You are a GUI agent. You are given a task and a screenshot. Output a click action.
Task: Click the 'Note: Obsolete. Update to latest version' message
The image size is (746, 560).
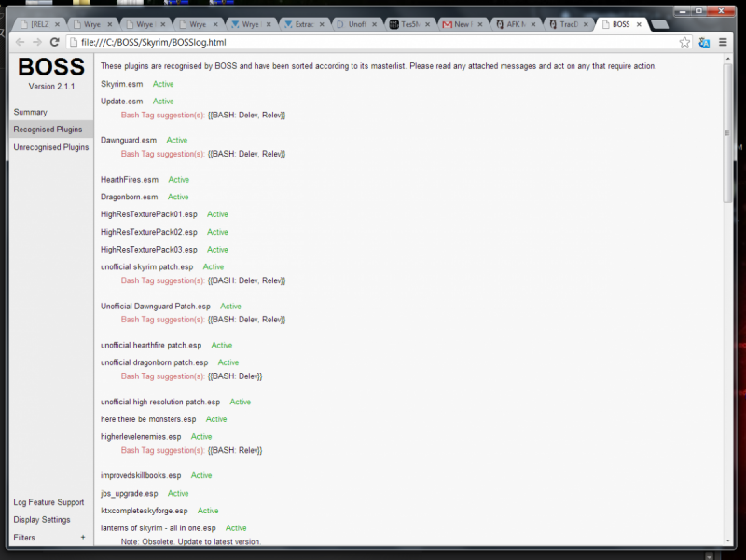[191, 541]
